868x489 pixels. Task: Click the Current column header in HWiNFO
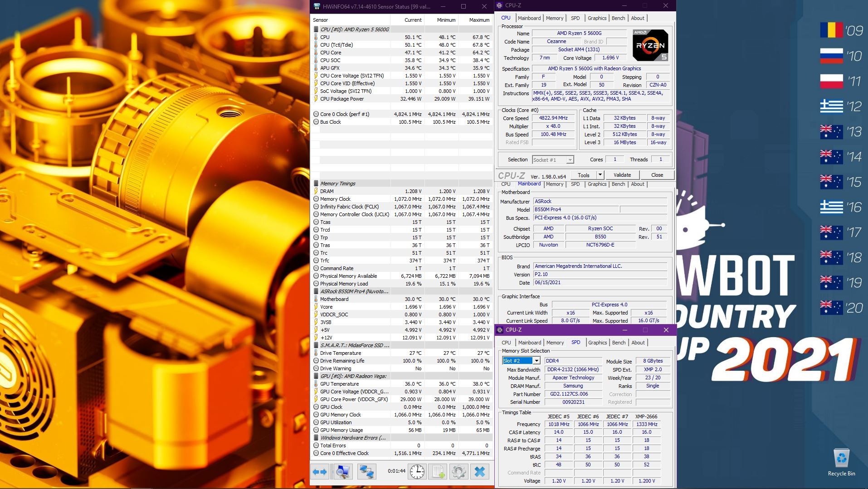[x=407, y=20]
